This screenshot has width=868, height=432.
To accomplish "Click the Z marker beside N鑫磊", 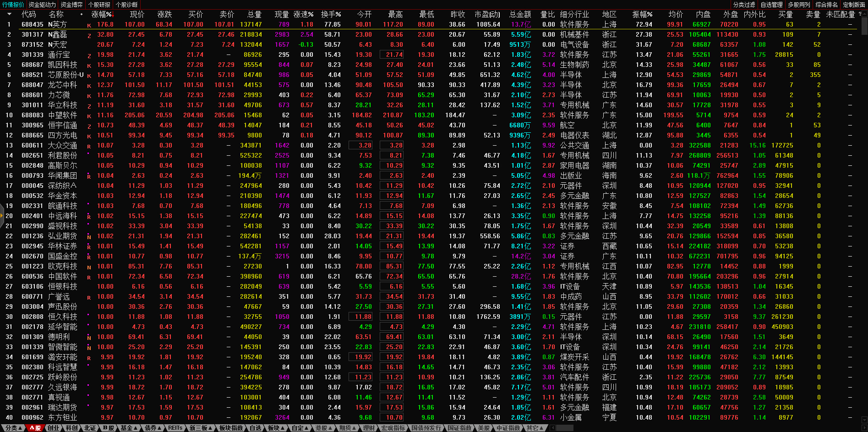I will (x=89, y=35).
